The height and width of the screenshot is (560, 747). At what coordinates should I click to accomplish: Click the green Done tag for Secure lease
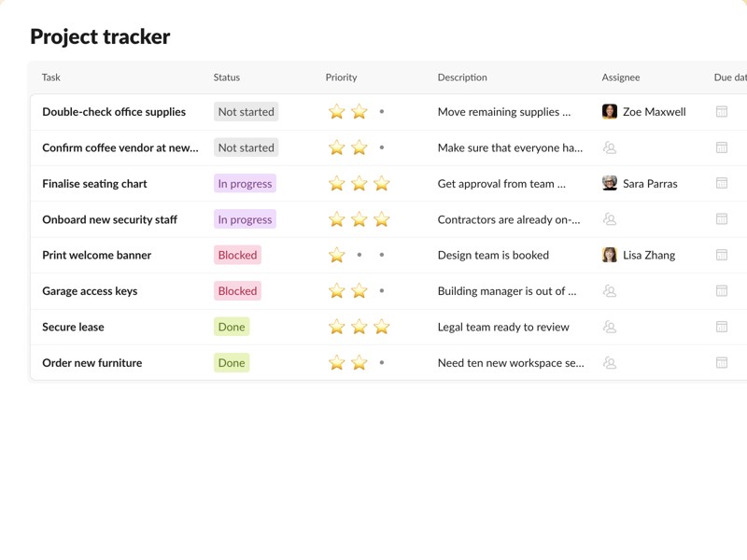232,327
